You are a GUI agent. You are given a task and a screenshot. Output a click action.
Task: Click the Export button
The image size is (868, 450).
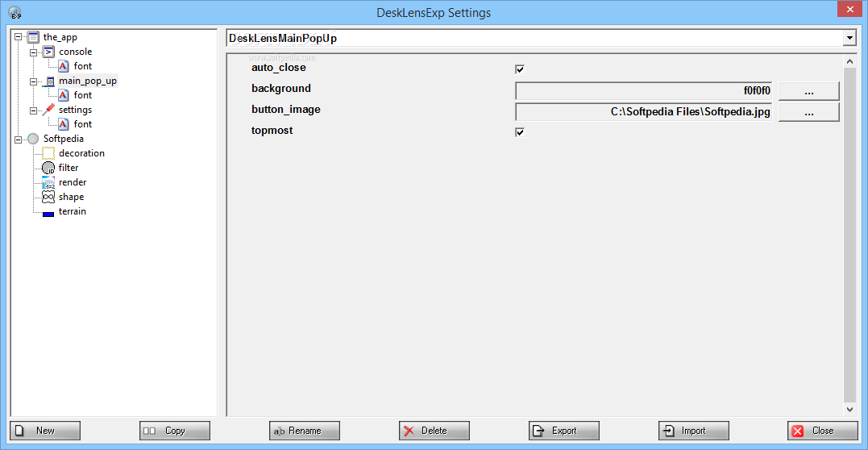564,431
